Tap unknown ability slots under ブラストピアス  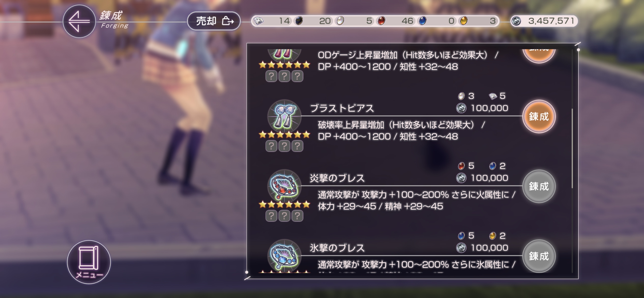[284, 146]
